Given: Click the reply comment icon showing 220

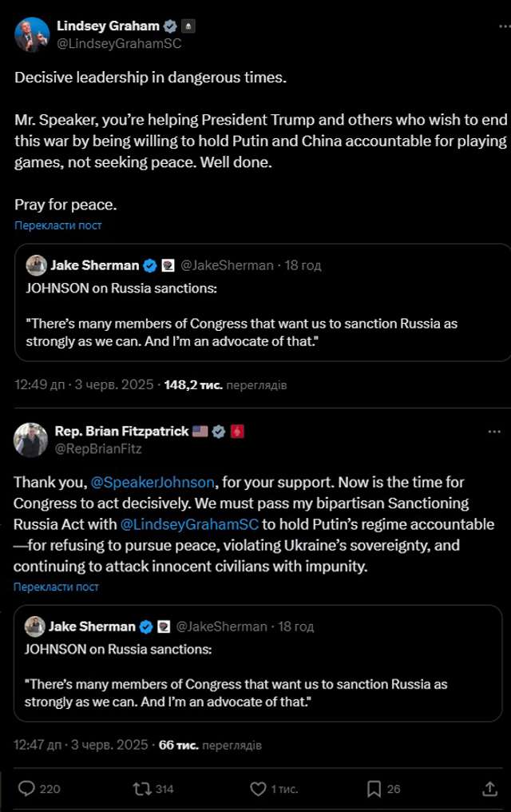Looking at the screenshot, I should pyautogui.click(x=28, y=789).
